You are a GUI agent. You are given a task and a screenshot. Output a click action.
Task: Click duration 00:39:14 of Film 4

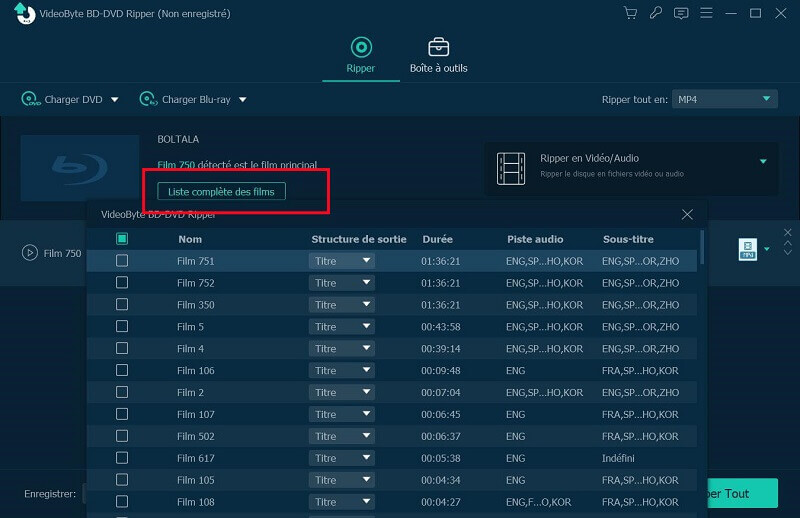click(x=440, y=349)
